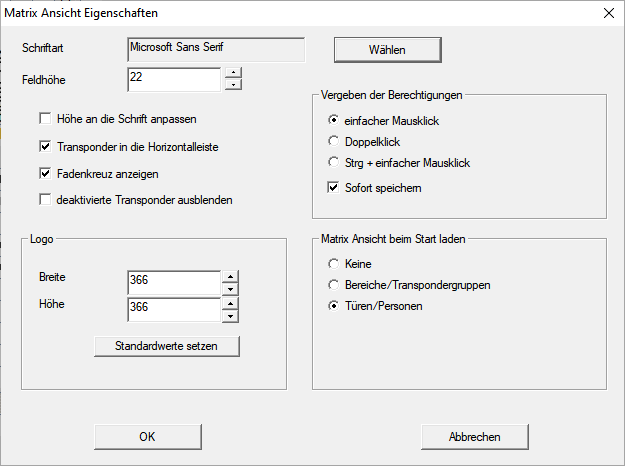The width and height of the screenshot is (625, 466).
Task: Decrease logo Höhe using down arrow
Action: point(229,316)
